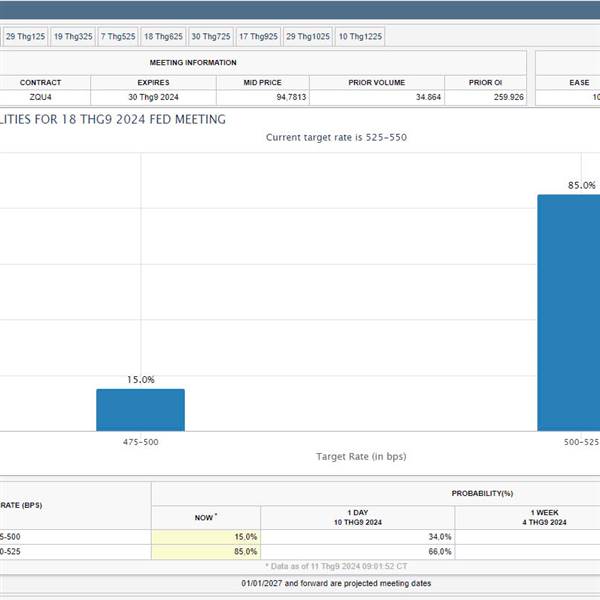Select the 17 Thg925 meeting tab
The width and height of the screenshot is (600, 600).
[x=257, y=36]
